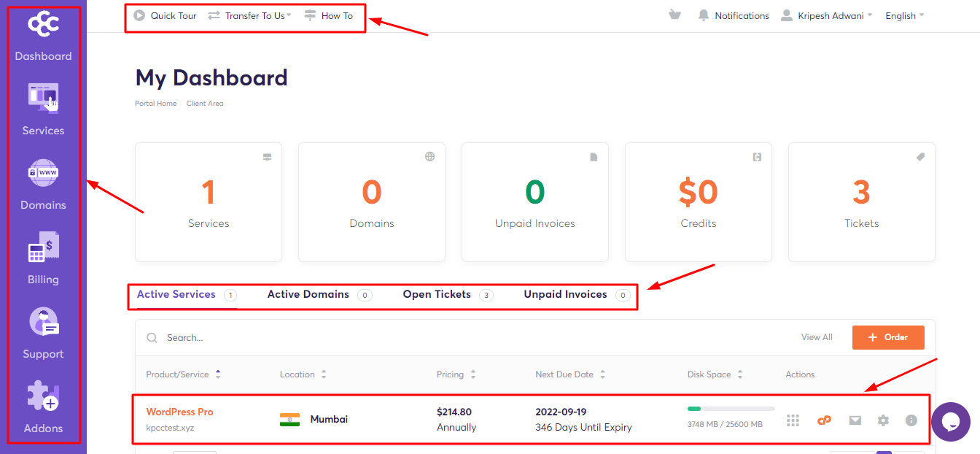Click the grid apps icon in the Actions row
This screenshot has height=454, width=980.
coord(793,420)
